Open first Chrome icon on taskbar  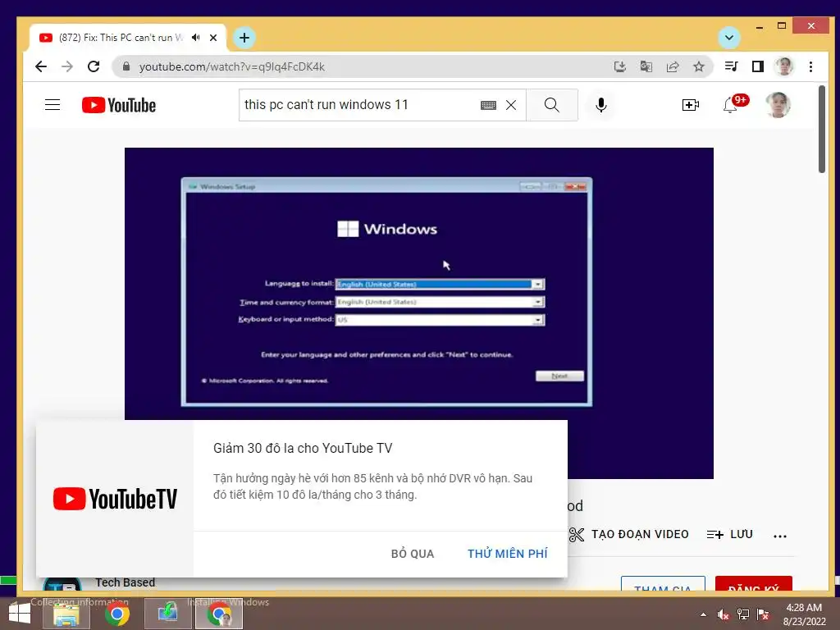pyautogui.click(x=116, y=614)
